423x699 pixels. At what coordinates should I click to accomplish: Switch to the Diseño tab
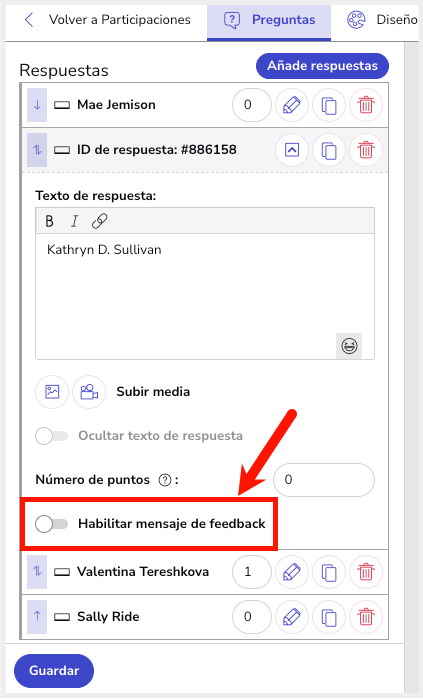tap(382, 20)
